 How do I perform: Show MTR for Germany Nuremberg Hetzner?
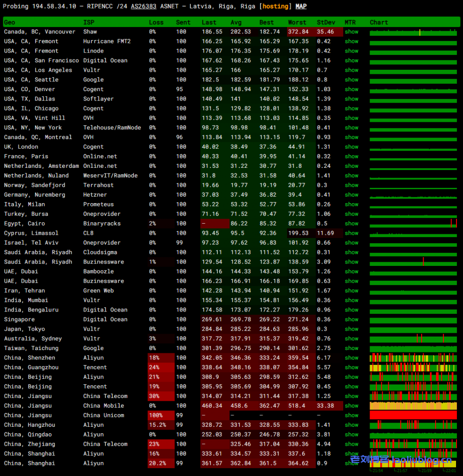tap(352, 195)
